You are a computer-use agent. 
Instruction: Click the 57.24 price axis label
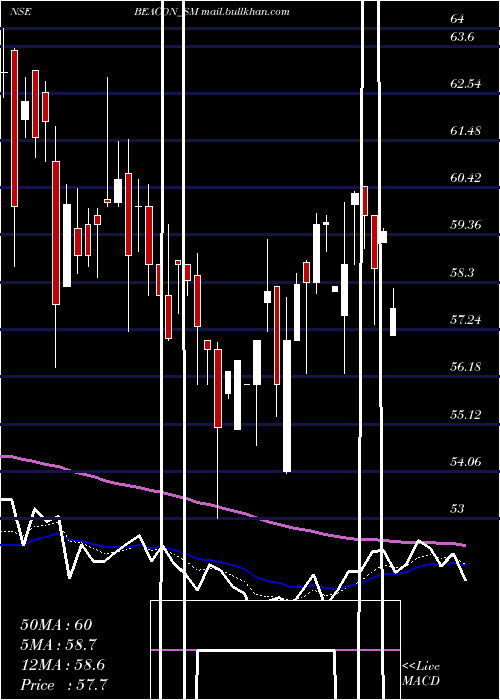click(x=466, y=320)
